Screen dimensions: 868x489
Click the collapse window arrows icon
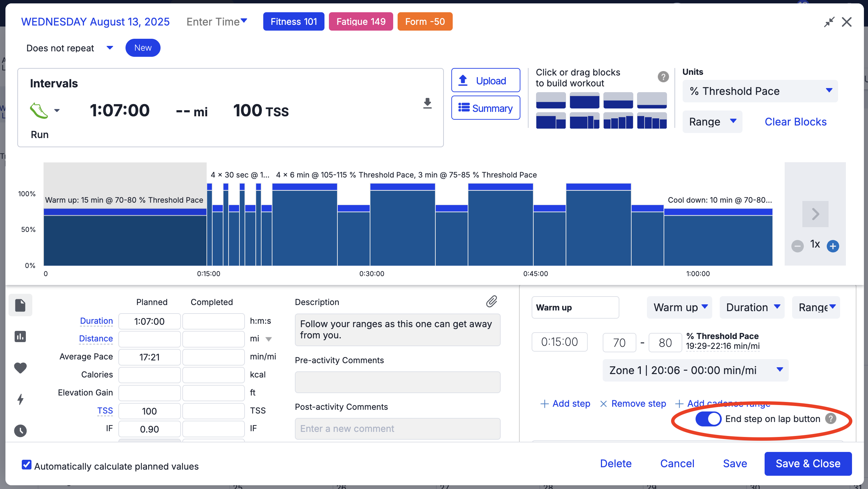(829, 22)
